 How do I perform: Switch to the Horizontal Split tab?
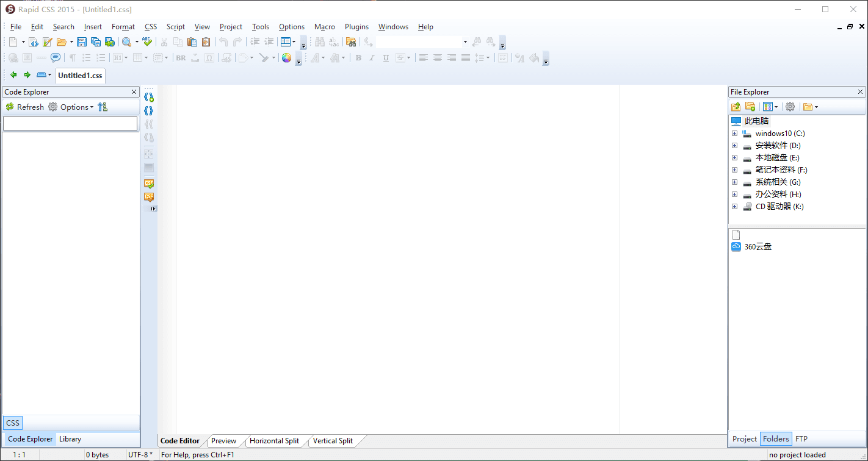point(274,441)
